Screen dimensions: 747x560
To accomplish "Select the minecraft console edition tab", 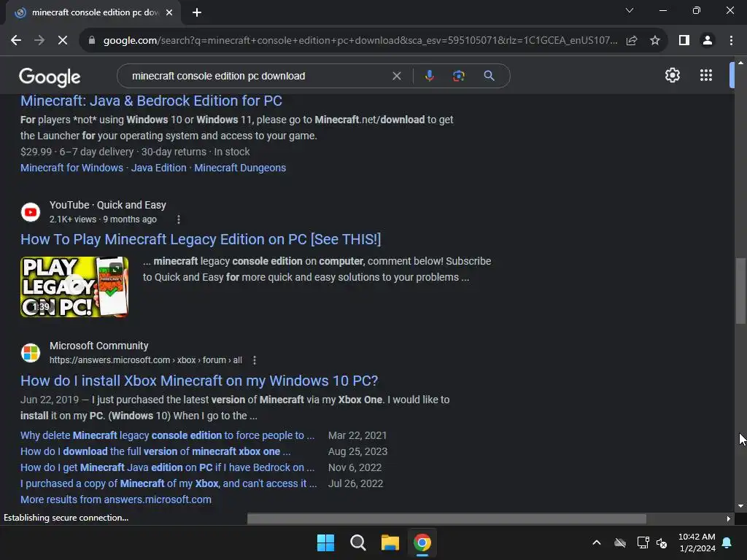I will tap(93, 12).
